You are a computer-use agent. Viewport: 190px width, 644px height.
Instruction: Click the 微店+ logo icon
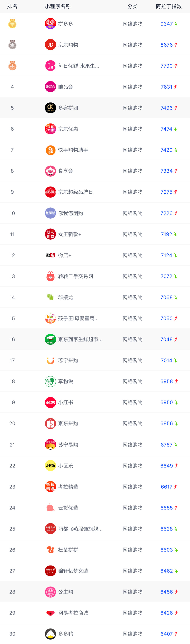50,255
